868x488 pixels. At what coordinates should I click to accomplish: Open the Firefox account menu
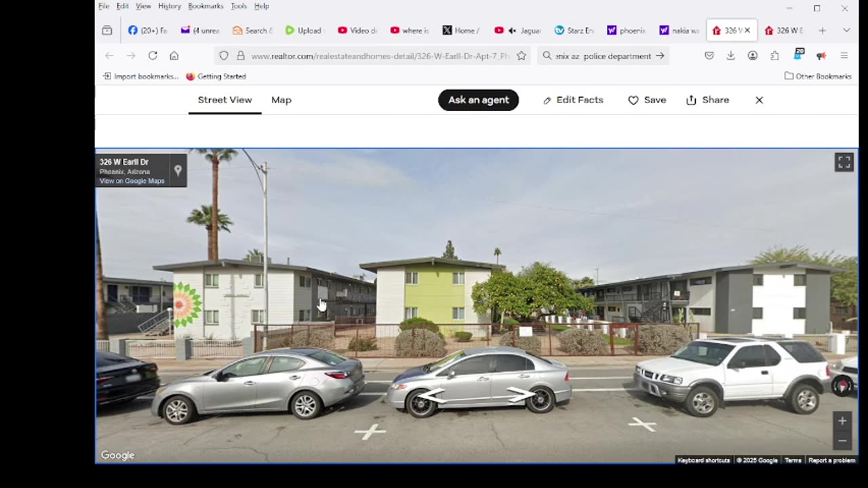coord(753,56)
